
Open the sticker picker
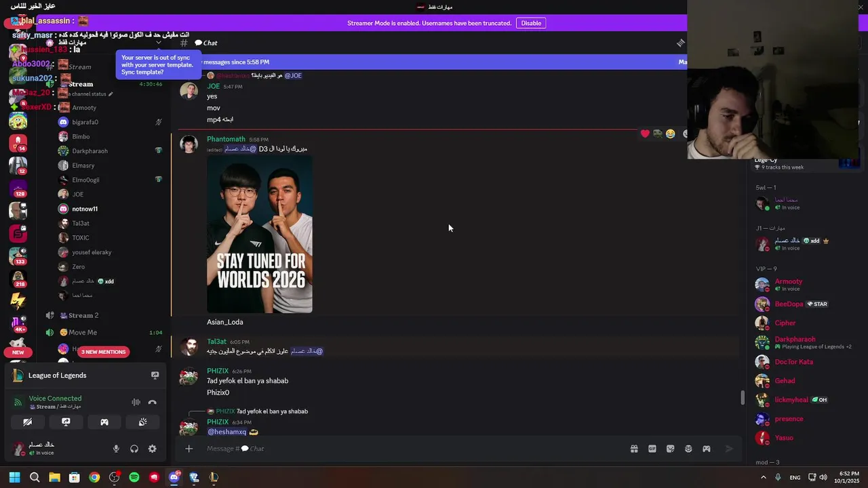point(671,449)
